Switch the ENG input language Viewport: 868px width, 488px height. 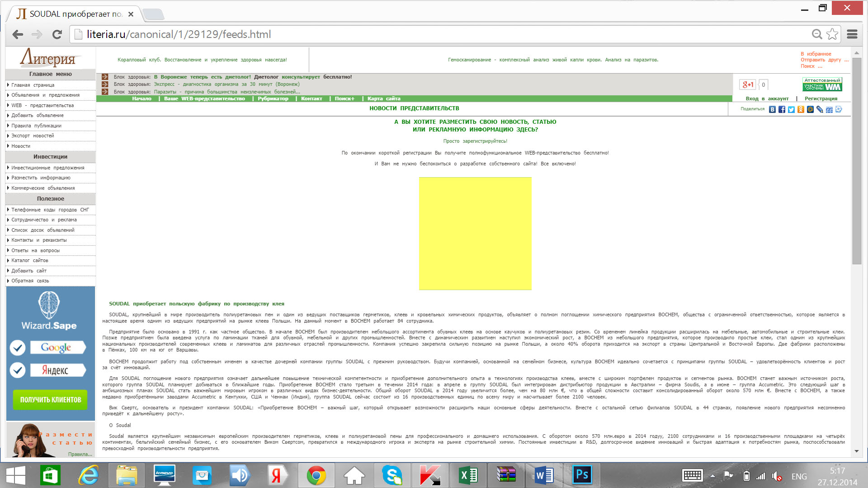(x=799, y=476)
